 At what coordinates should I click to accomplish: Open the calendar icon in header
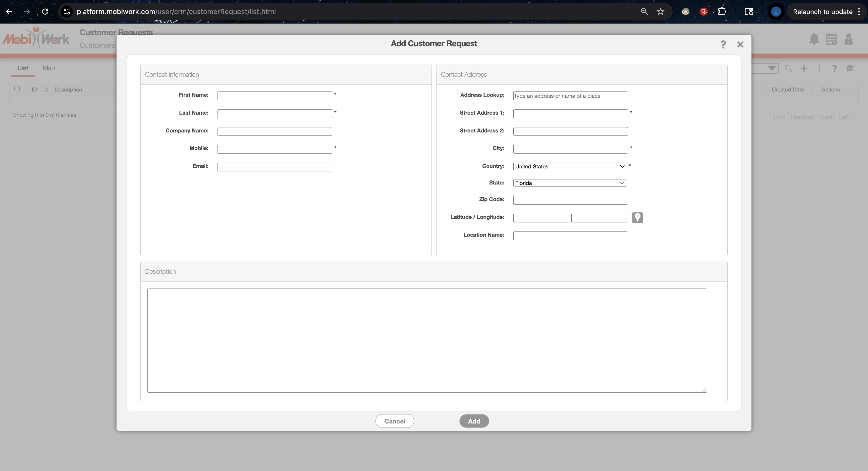tap(831, 39)
